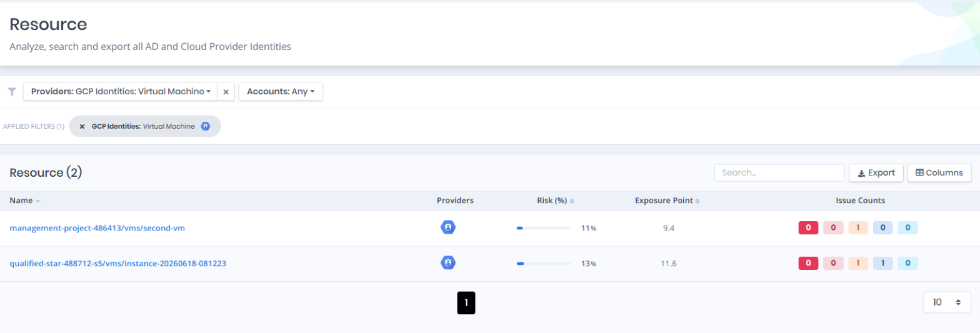Viewport: 980px width, 333px height.
Task: Go to page 1 in pagination
Action: 466,302
